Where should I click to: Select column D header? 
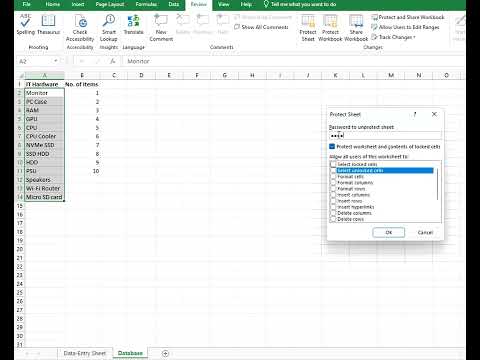pyautogui.click(x=141, y=75)
